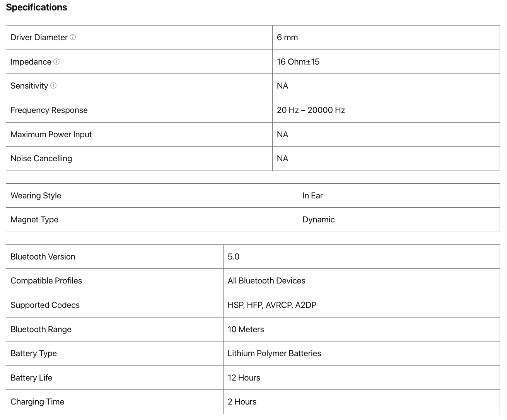Click the Dynamic magnet type value

pos(319,220)
